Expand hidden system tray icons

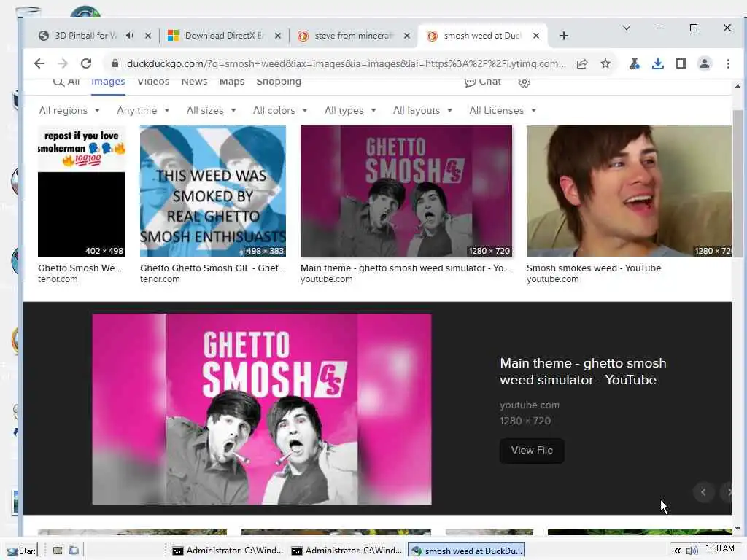pos(677,551)
